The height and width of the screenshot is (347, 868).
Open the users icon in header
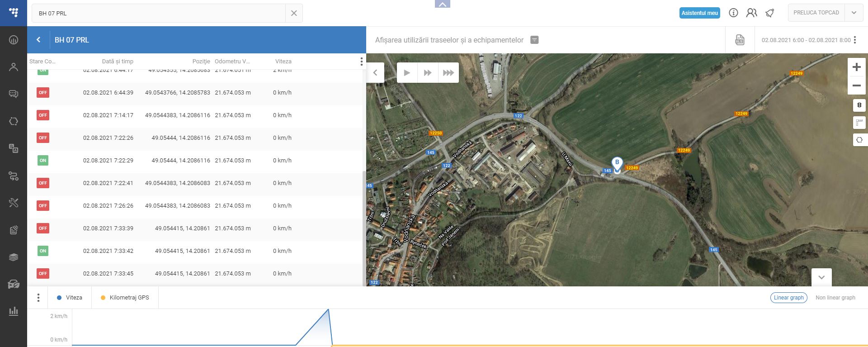[x=751, y=13]
